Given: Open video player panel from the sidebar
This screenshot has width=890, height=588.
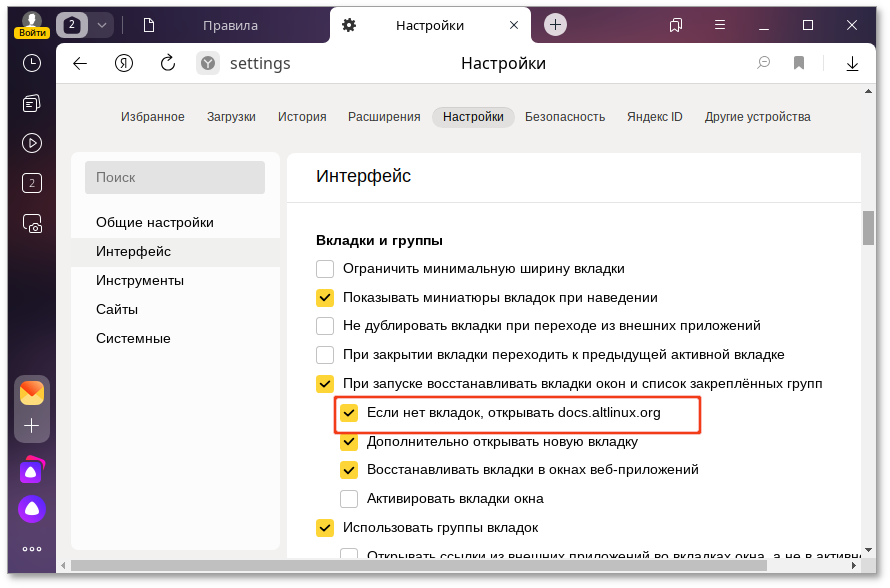Looking at the screenshot, I should 31,142.
